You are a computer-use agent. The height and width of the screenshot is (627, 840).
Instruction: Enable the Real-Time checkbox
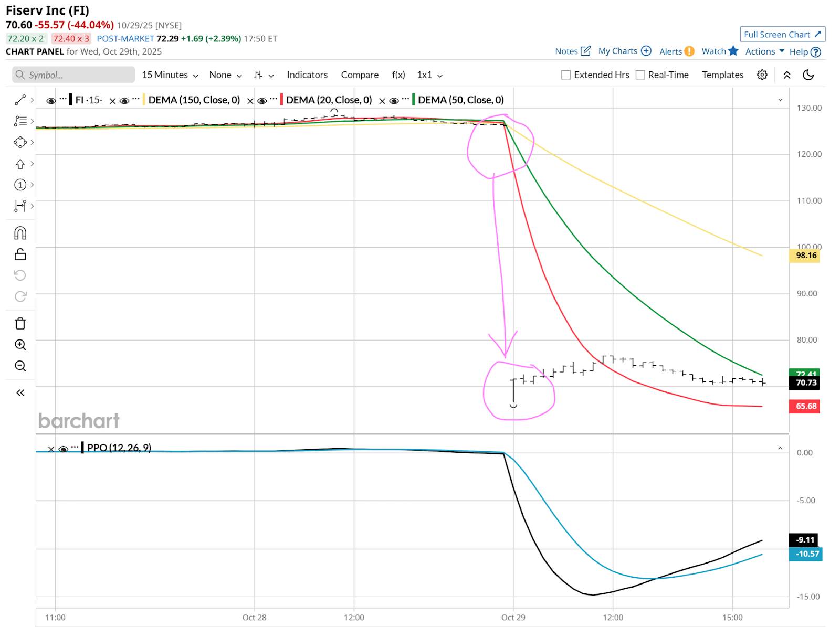[x=640, y=75]
